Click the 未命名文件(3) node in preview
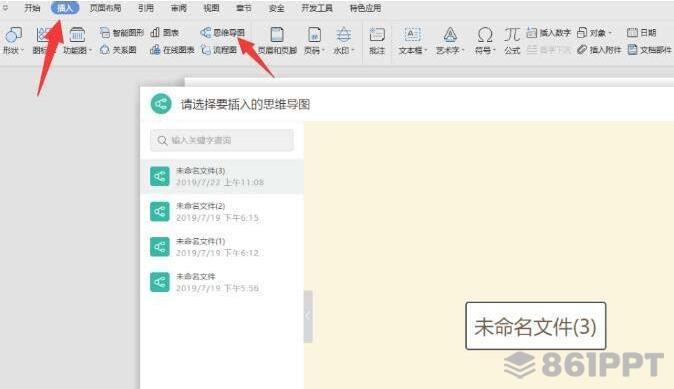This screenshot has width=674, height=389. point(536,326)
